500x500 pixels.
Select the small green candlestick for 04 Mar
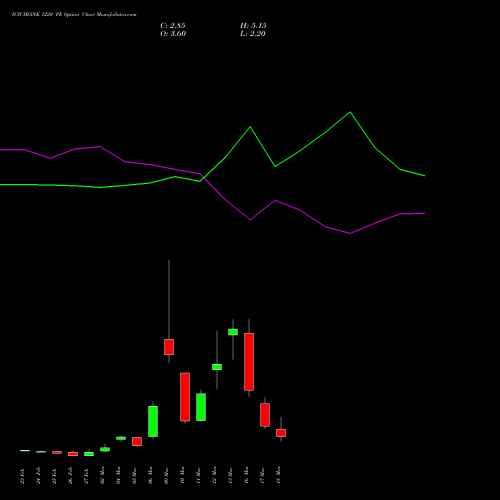(121, 438)
